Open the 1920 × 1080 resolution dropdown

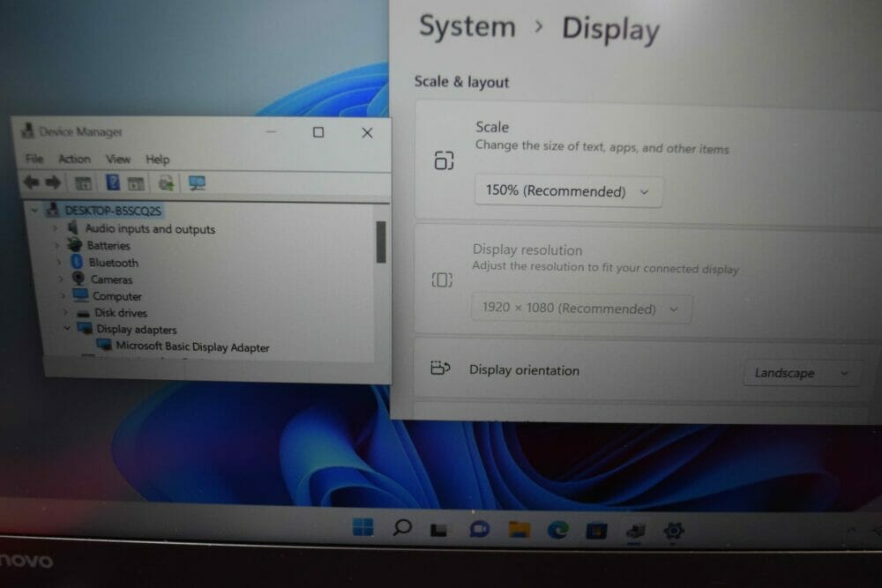click(x=581, y=309)
